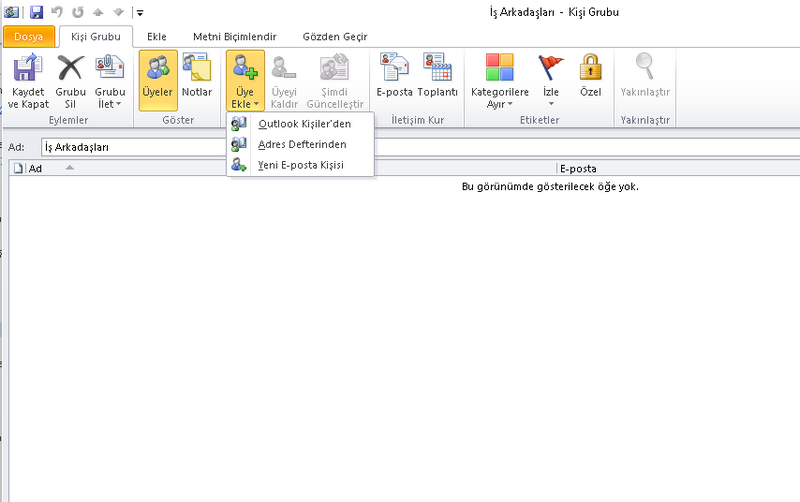Click the Özel padlock icon
Screen dimensions: 800x502
591,69
